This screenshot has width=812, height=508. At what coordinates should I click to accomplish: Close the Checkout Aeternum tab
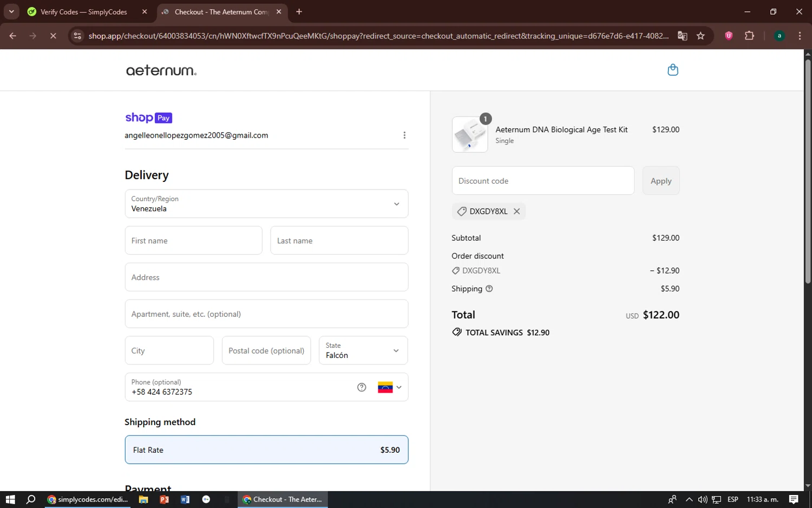coord(279,11)
